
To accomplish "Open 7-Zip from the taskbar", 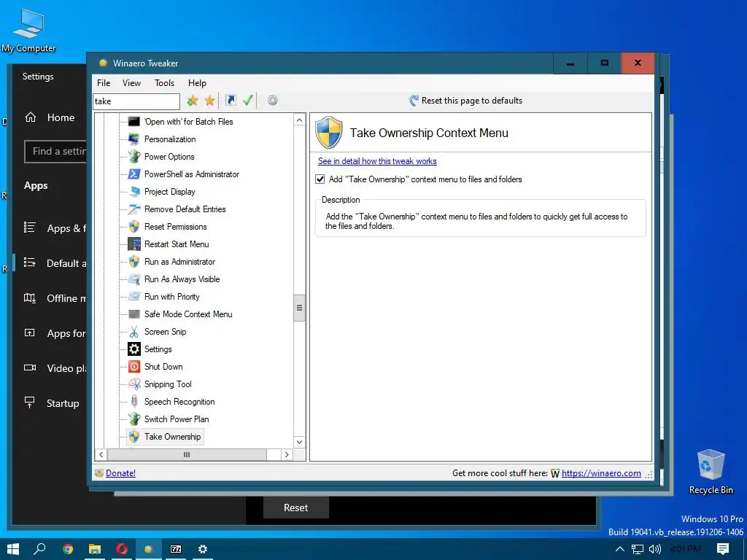I will 176,549.
